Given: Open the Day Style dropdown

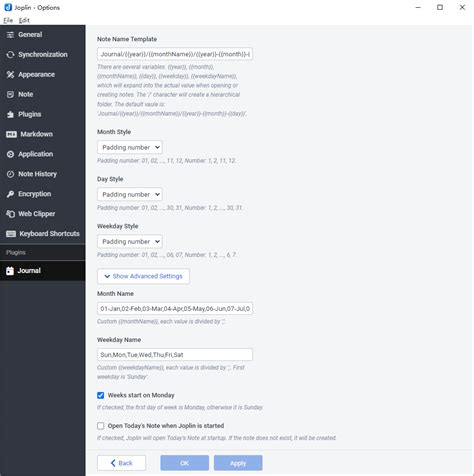Looking at the screenshot, I should click(x=130, y=194).
